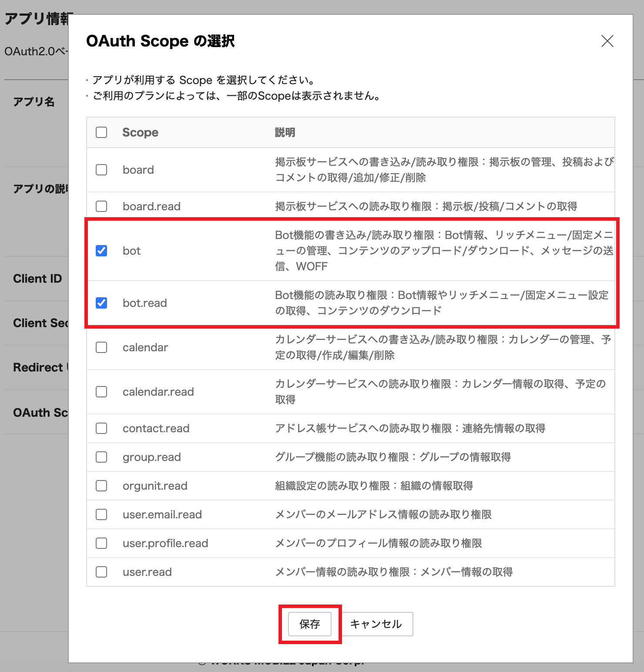Toggle the select-all checkbox in header
The height and width of the screenshot is (672, 644).
click(x=101, y=132)
